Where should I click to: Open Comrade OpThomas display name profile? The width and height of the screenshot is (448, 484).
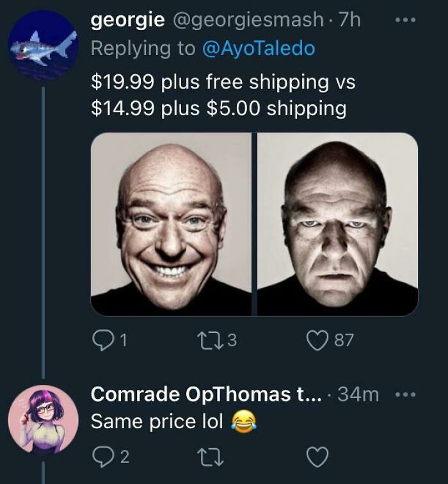(206, 394)
